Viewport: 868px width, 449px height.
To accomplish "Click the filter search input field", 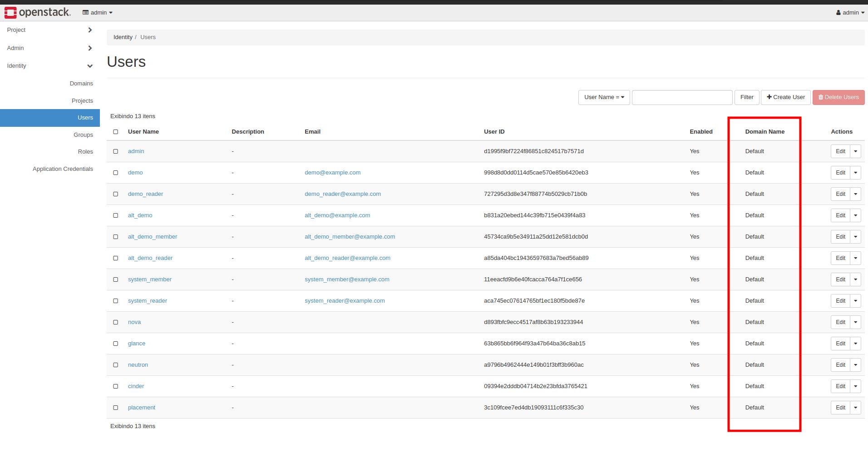I will click(682, 97).
